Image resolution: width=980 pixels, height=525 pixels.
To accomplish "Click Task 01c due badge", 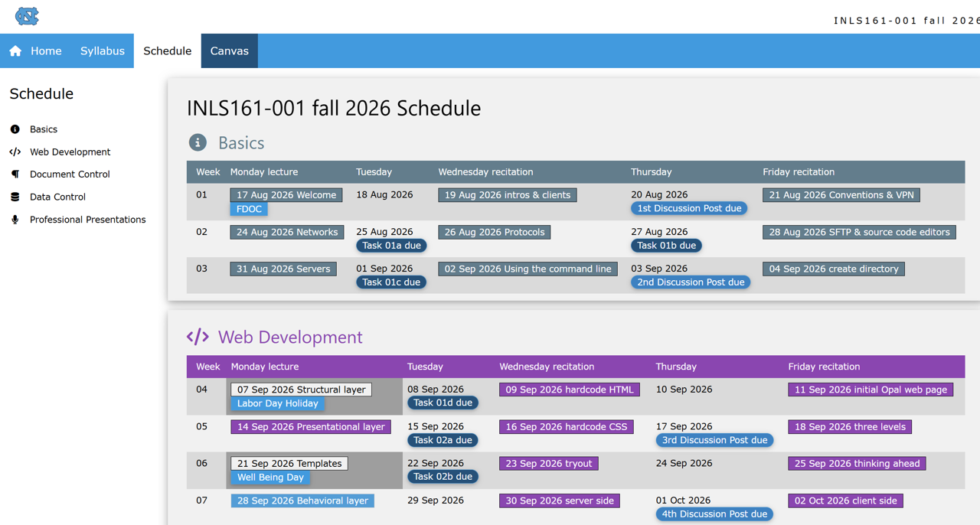I will click(x=391, y=282).
